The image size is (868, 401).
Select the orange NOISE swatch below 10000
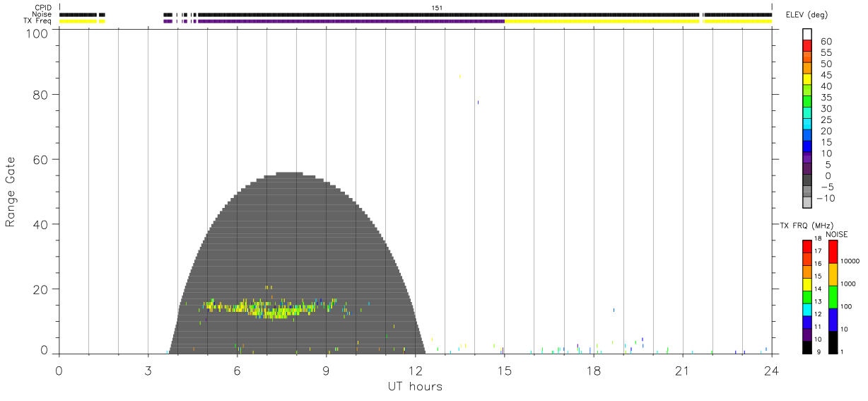(x=833, y=274)
